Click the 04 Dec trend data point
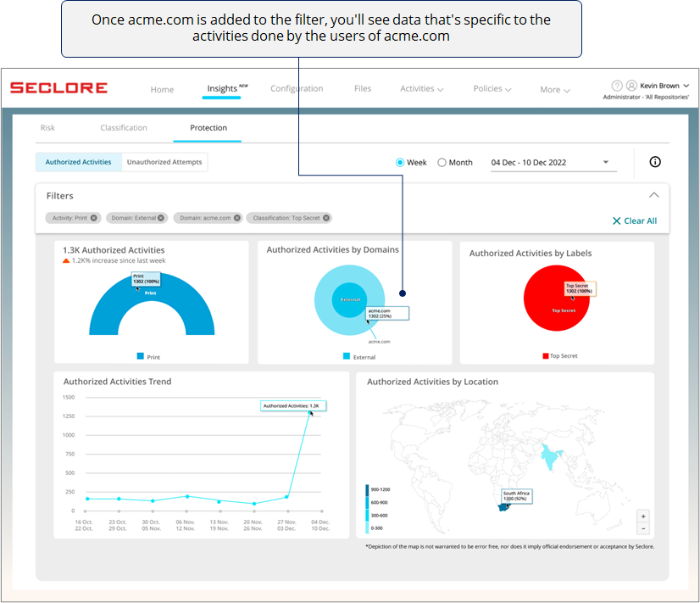The height and width of the screenshot is (603, 700). 309,413
